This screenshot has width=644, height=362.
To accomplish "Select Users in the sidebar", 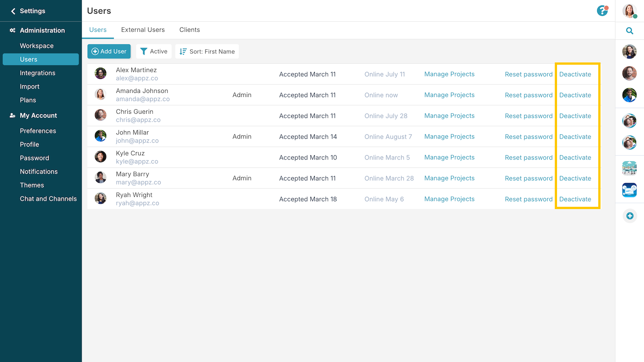I will tap(41, 59).
